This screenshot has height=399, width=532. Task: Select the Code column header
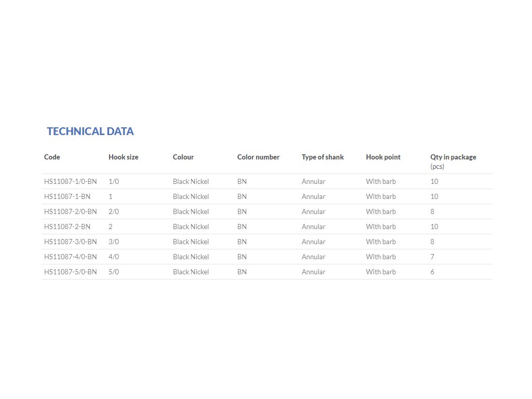(52, 157)
